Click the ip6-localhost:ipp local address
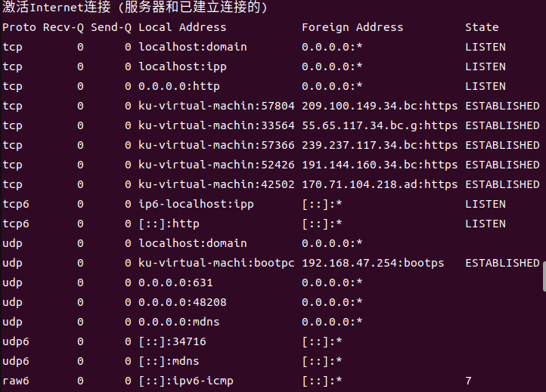Screen dimensions: 546x392 196,204
